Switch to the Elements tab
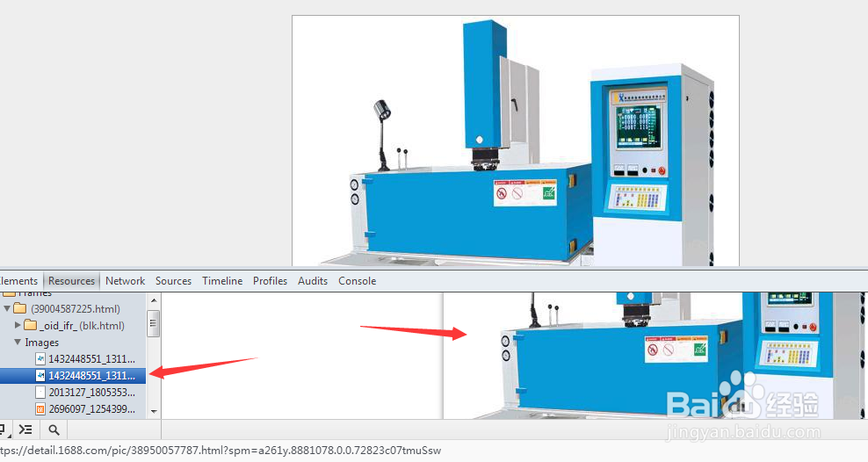This screenshot has width=868, height=462. point(18,281)
